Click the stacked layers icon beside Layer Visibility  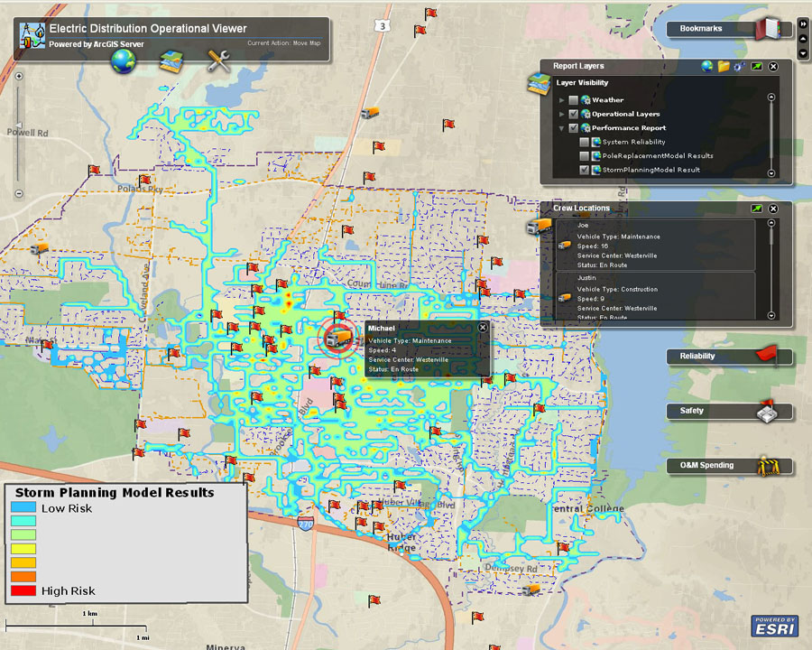pos(539,84)
